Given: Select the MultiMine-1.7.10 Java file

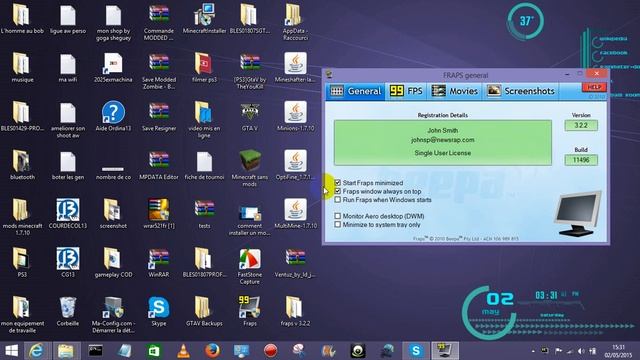Looking at the screenshot, I should pyautogui.click(x=295, y=213).
